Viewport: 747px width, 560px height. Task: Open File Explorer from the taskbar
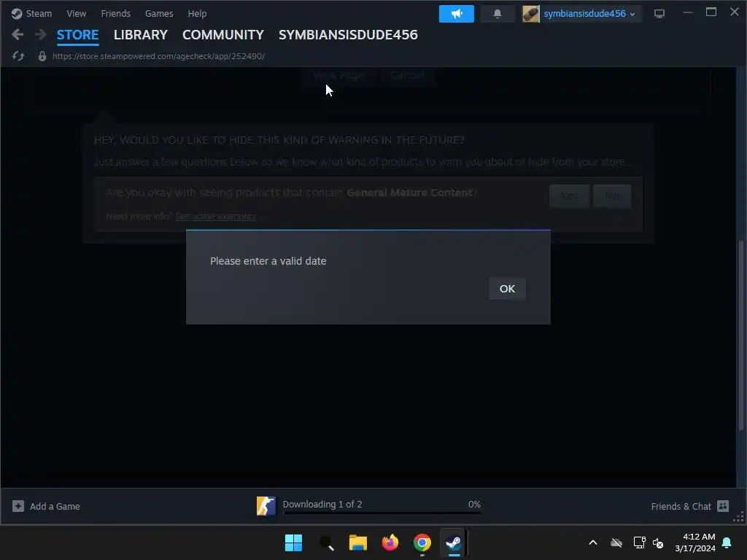357,542
